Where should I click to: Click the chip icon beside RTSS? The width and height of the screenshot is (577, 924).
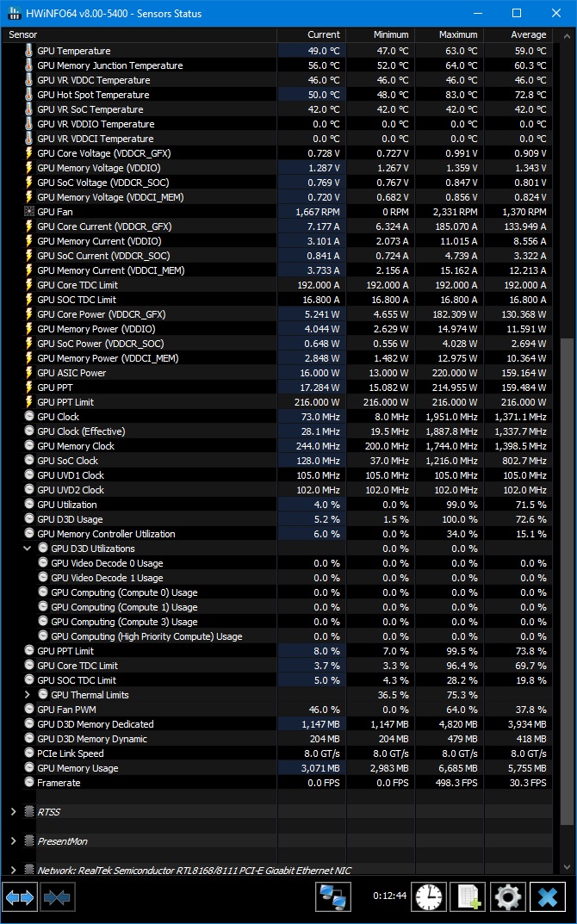coord(29,811)
